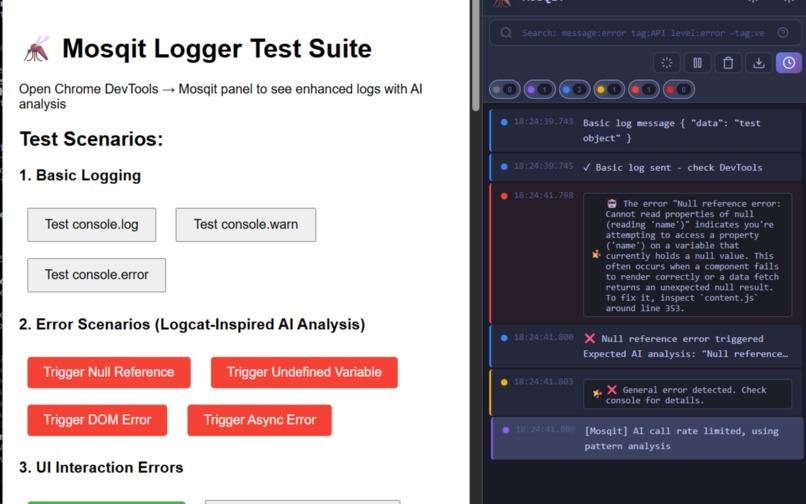Toggle timestamps with the purple clock icon
This screenshot has width=806, height=504.
(x=789, y=63)
